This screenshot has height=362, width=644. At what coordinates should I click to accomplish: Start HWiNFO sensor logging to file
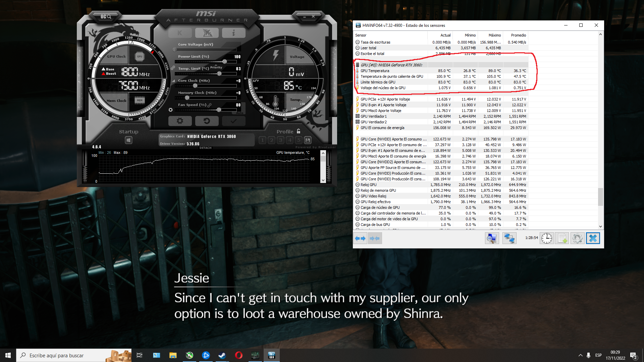tap(562, 238)
